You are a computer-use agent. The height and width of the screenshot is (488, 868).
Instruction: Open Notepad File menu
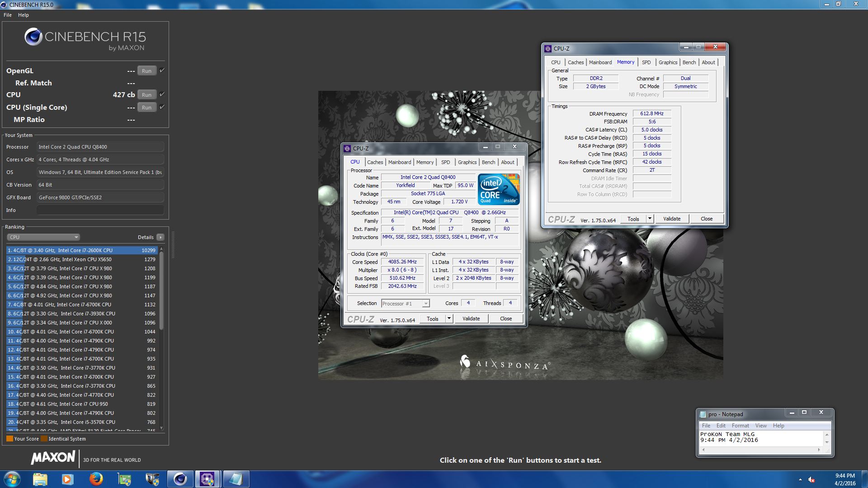point(706,426)
